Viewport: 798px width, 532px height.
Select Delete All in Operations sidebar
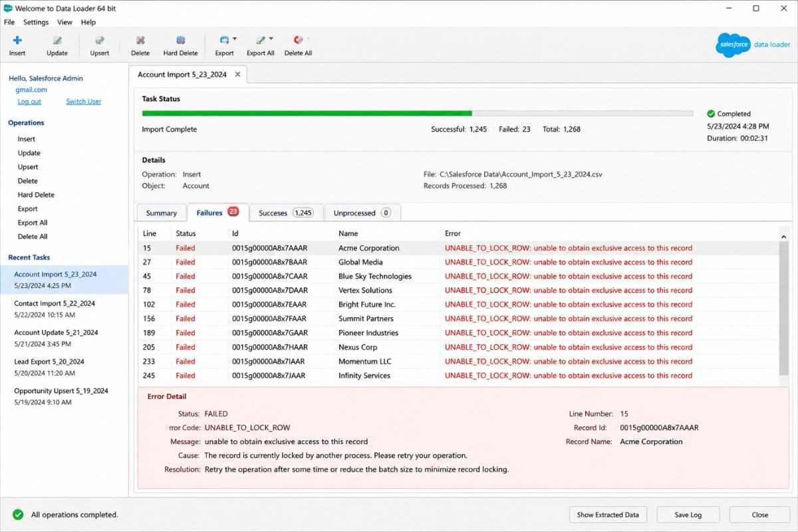click(33, 237)
